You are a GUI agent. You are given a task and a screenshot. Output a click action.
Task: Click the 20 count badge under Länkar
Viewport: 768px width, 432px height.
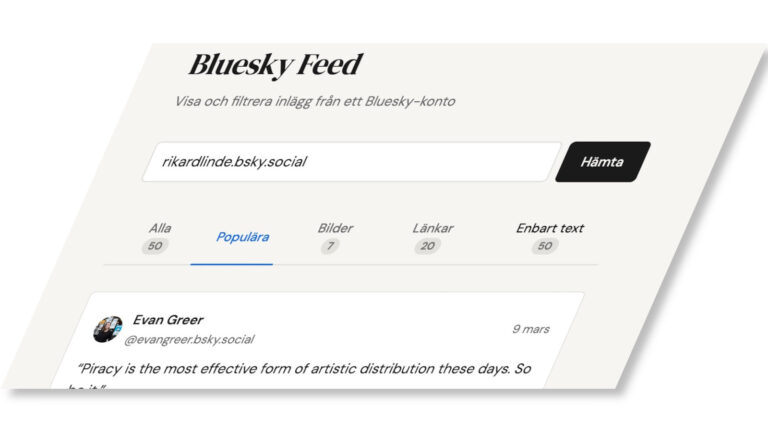coord(428,246)
